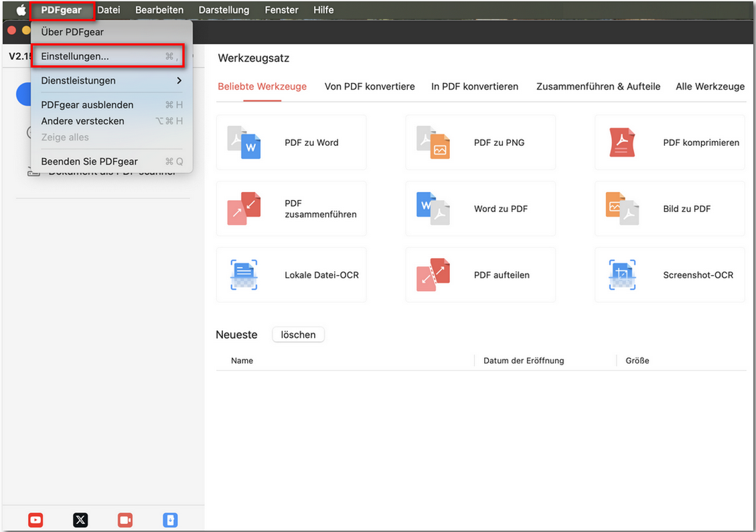756x532 pixels.
Task: Open the Zusammenführen & Aufteile tab
Action: click(x=598, y=86)
